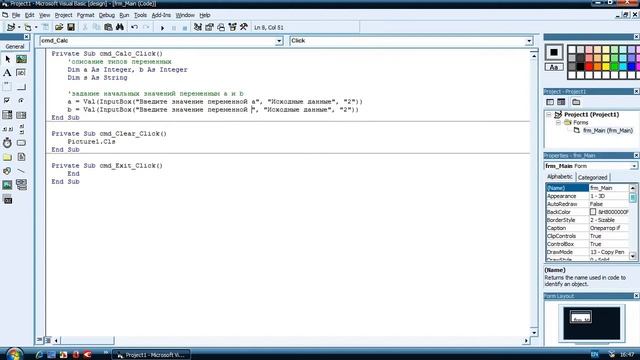Open Project Explorer from toolbar icon
Image resolution: width=640 pixels, height=360 pixels.
tap(198, 27)
